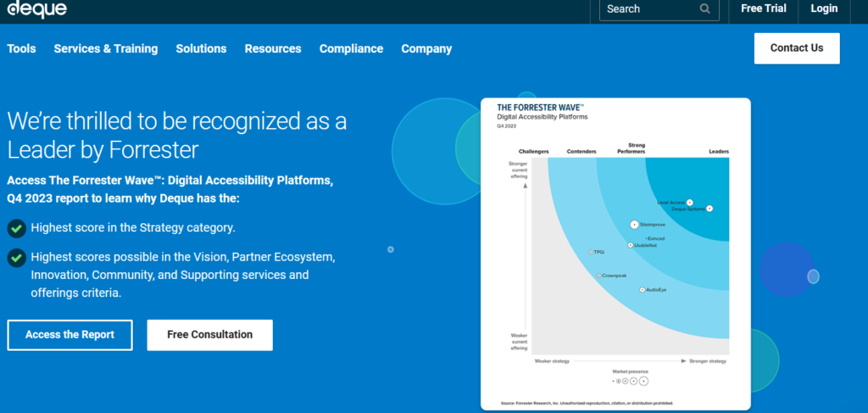The width and height of the screenshot is (868, 413).
Task: Click checkmark icon beside Vision, Partner Ecosystem line
Action: pyautogui.click(x=17, y=258)
